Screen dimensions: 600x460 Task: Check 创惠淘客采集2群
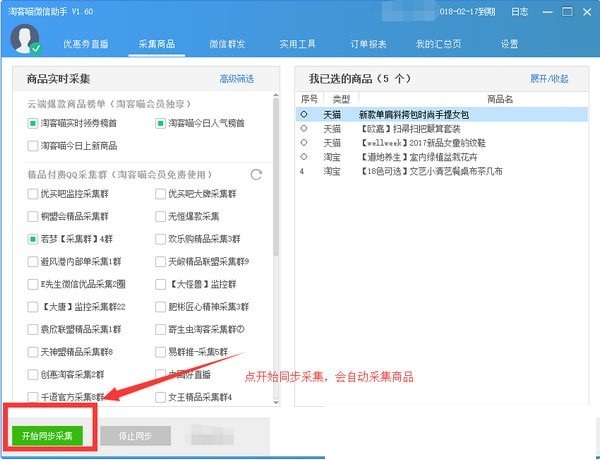[x=33, y=375]
